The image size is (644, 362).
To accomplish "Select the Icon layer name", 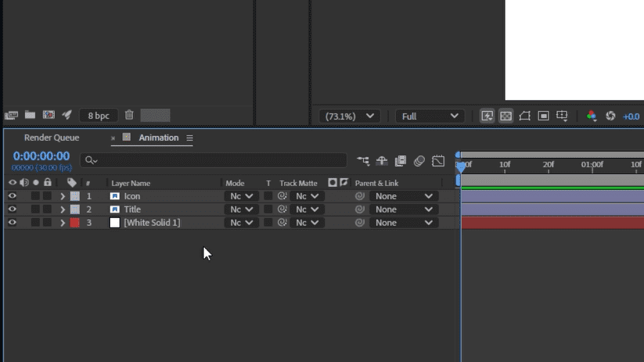I will click(x=131, y=196).
